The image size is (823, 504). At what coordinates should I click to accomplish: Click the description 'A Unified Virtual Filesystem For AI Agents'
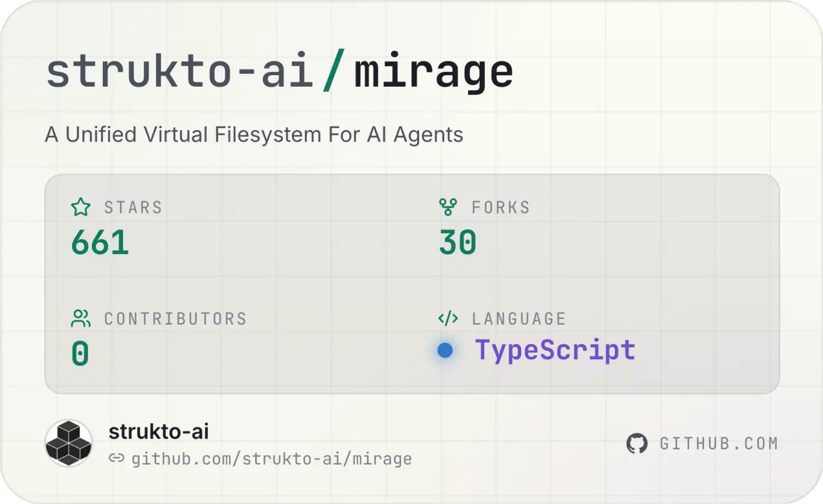click(254, 135)
